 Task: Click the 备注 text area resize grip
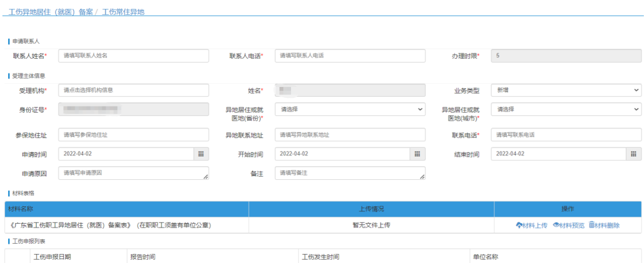tap(422, 177)
